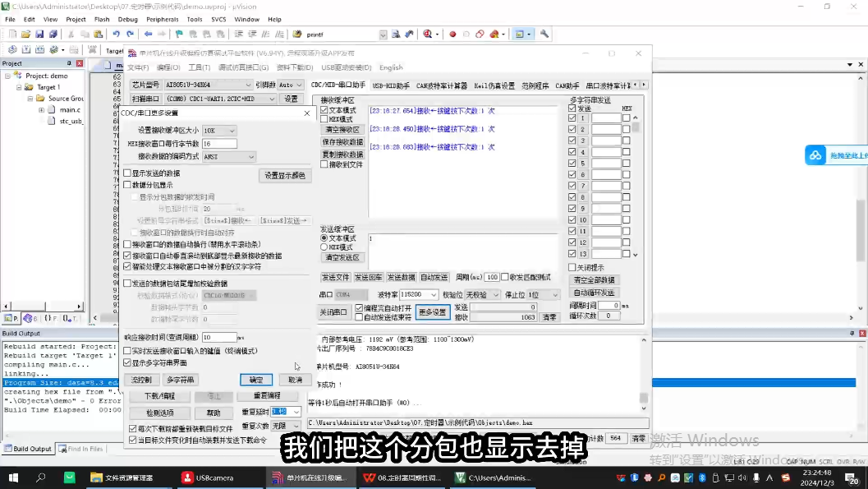
Task: Click the Save icon in Keil toolbar
Action: [x=39, y=35]
